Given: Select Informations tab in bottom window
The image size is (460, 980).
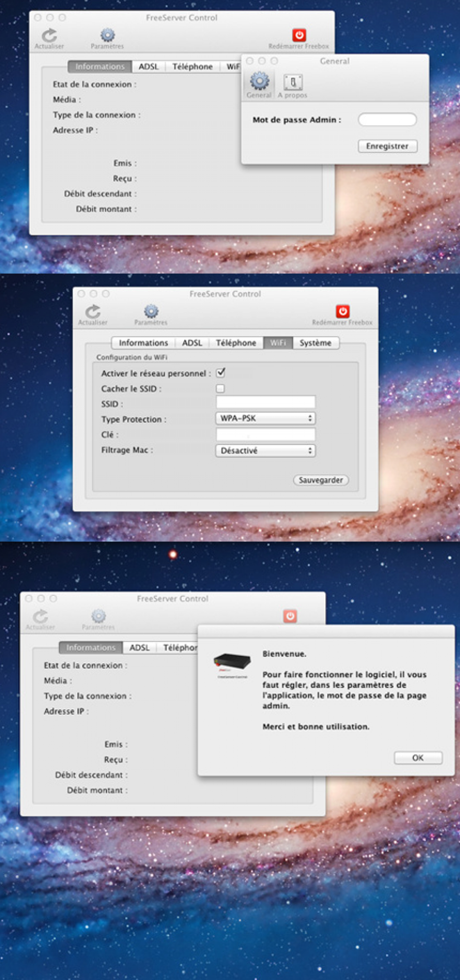Looking at the screenshot, I should click(91, 647).
